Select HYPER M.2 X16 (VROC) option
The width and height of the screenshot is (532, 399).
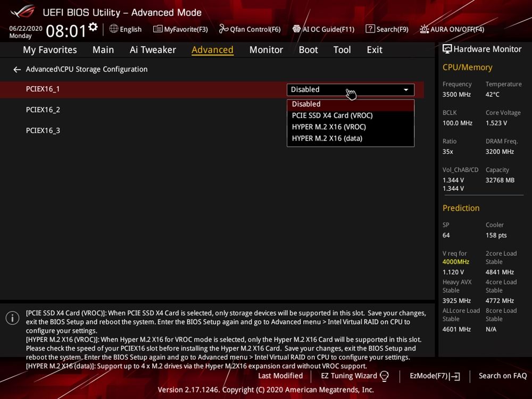click(351, 127)
